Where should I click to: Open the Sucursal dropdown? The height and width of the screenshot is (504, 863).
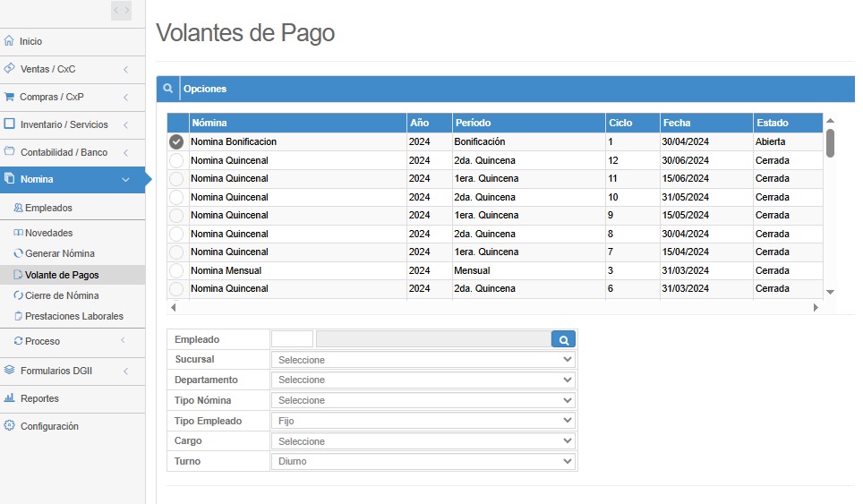[x=423, y=359]
